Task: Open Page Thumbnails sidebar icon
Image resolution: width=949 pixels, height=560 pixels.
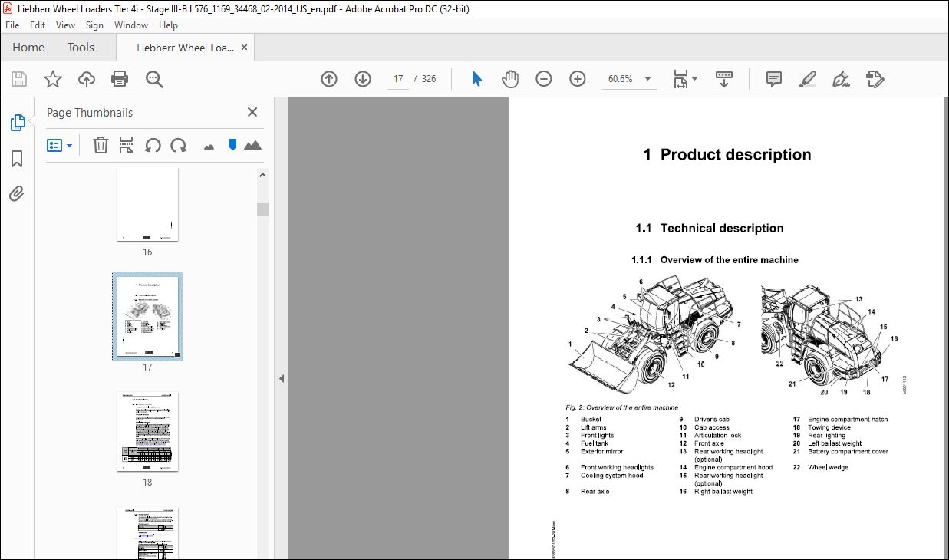Action: [x=17, y=122]
